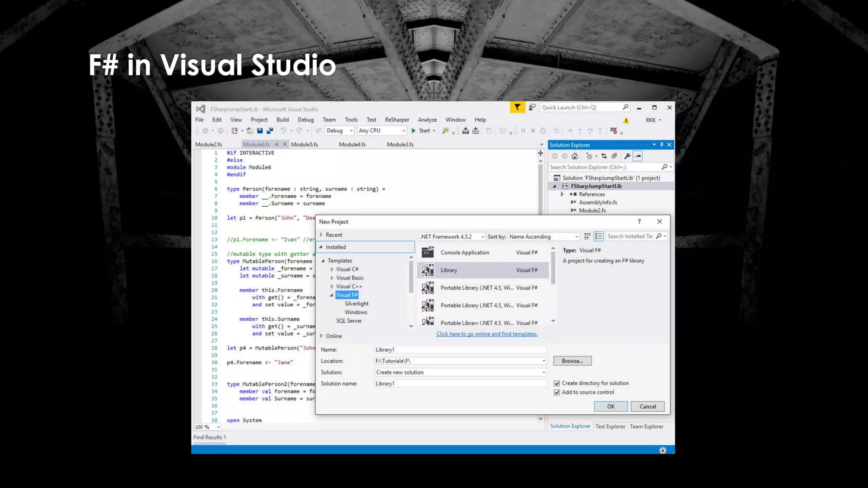Viewport: 868px width, 488px height.
Task: Click the Save toolbar icon
Action: click(260, 131)
